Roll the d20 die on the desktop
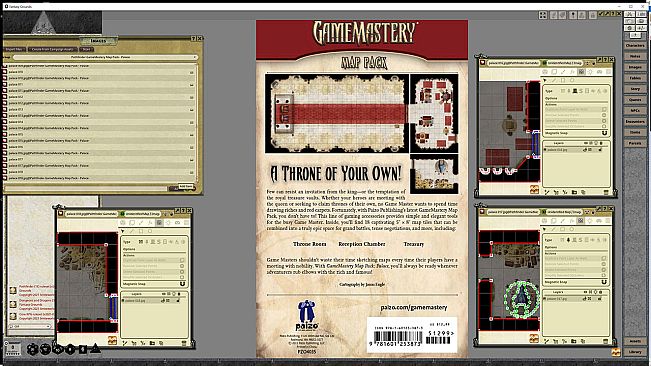651x366 pixels. click(x=32, y=349)
